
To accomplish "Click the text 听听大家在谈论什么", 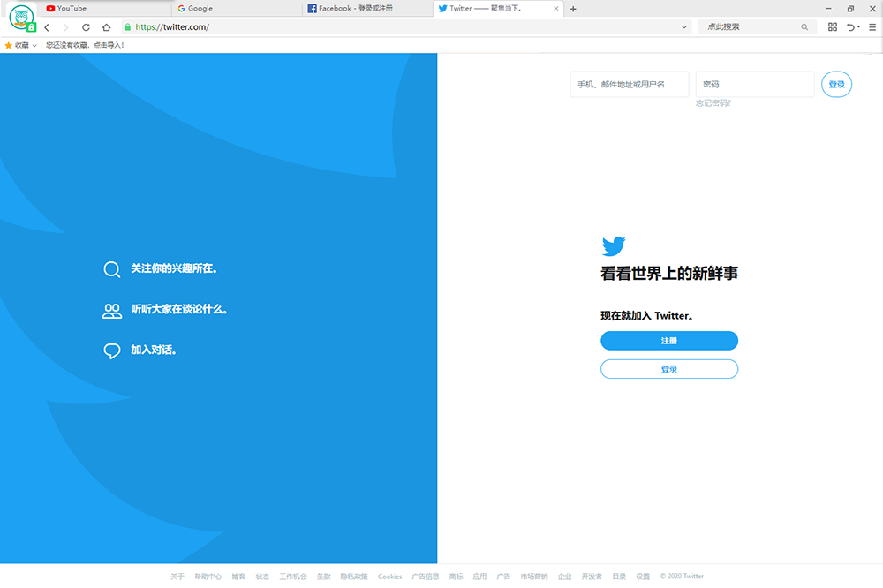I will point(178,309).
